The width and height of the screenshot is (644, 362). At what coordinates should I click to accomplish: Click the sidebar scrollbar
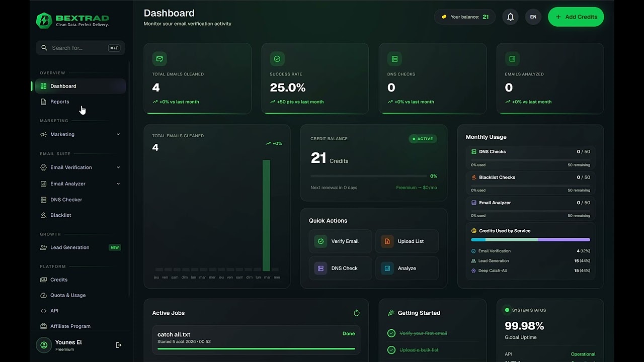point(129,178)
